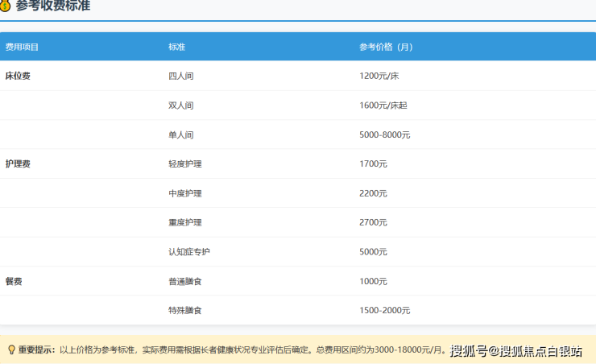The height and width of the screenshot is (364, 596).
Task: Click the 2200元 price for 中度护理
Action: [x=373, y=193]
